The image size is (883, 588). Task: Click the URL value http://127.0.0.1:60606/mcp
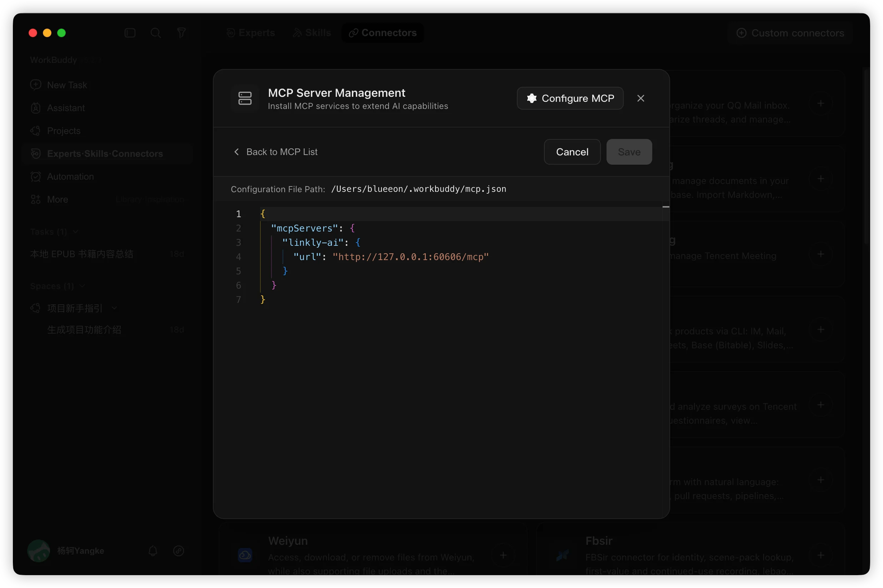point(410,257)
